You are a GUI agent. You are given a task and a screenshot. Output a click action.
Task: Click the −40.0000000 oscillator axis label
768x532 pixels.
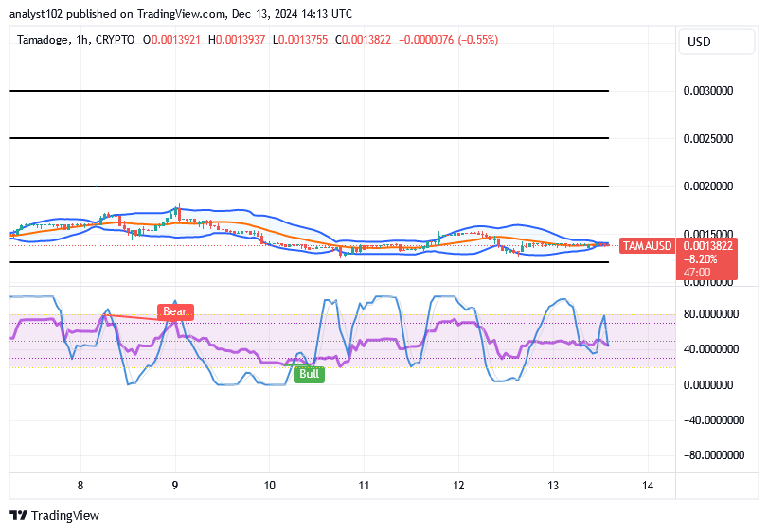714,420
